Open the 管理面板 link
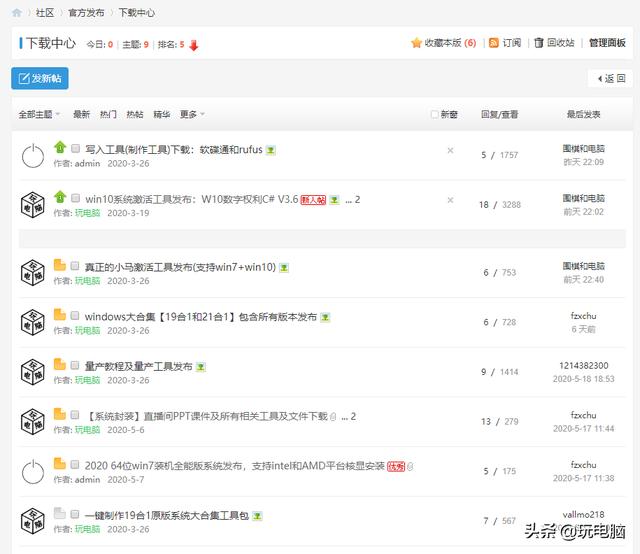Screen dimensions: 640x554 (x=607, y=43)
